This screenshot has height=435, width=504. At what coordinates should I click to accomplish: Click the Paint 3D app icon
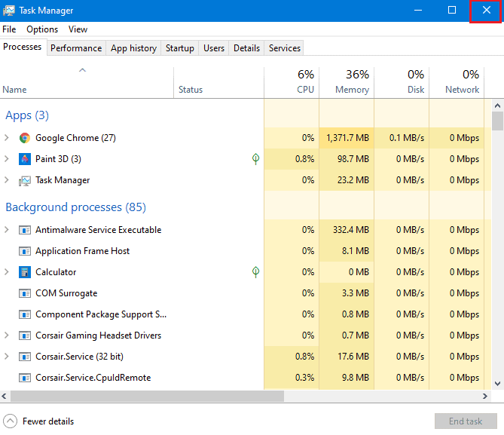pyautogui.click(x=25, y=159)
